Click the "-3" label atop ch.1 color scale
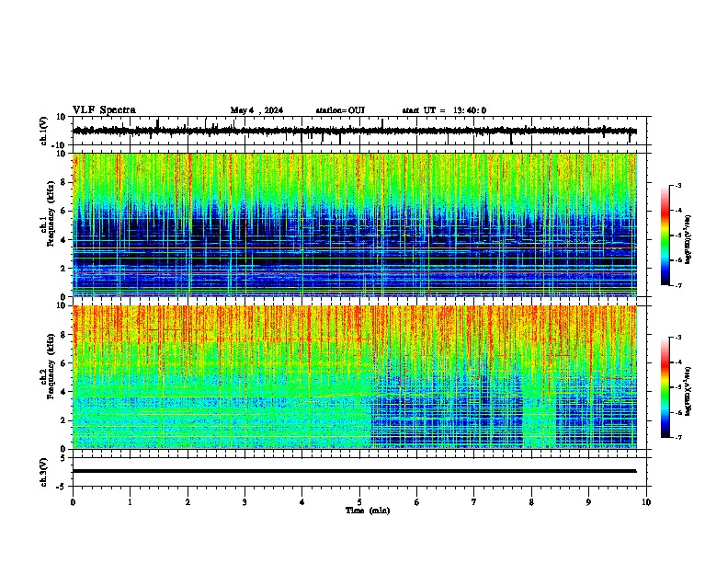Image resolution: width=728 pixels, height=563 pixels. point(677,185)
